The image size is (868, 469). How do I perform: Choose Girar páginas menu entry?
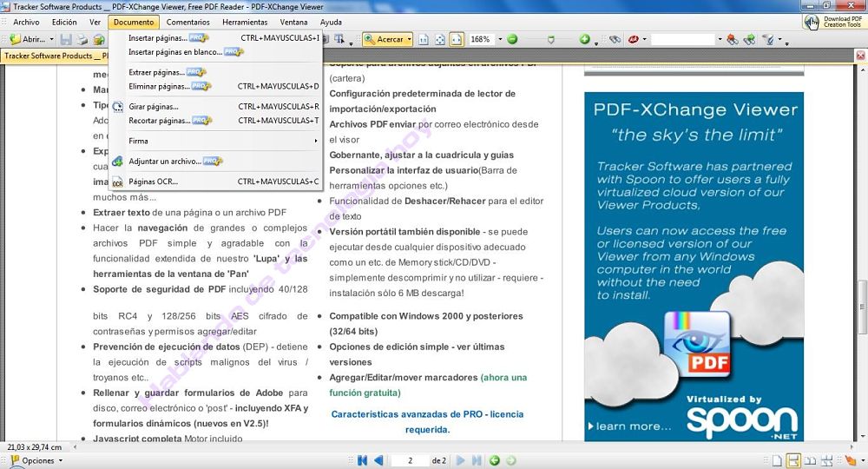(215, 106)
